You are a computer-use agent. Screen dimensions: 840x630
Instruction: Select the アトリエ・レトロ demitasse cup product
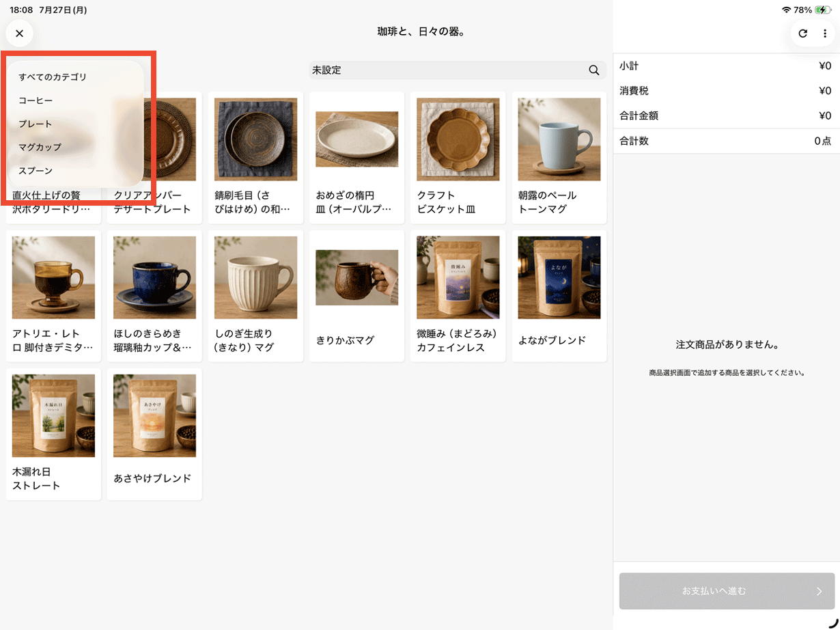click(x=53, y=296)
